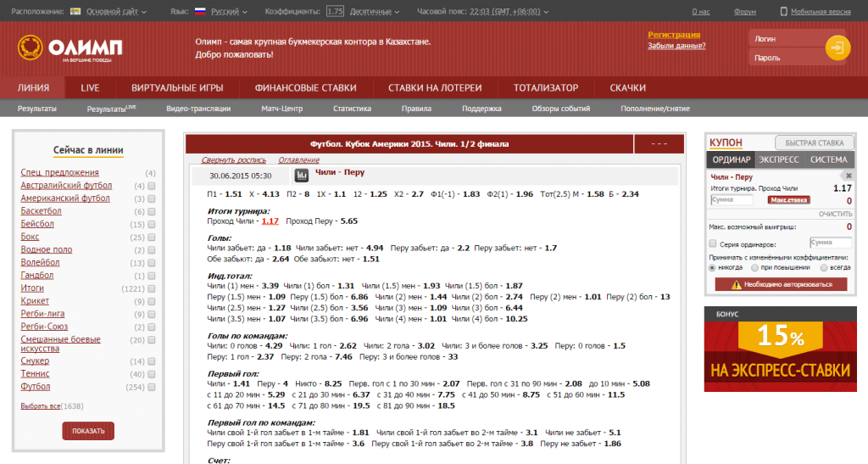Click the coupon Сумма stake field

click(732, 200)
